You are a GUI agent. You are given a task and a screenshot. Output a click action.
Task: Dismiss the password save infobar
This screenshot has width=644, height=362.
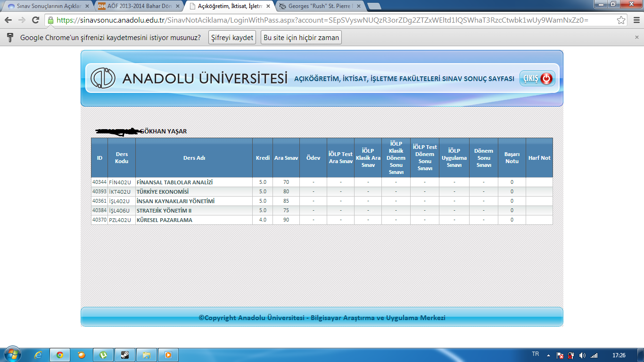click(636, 37)
